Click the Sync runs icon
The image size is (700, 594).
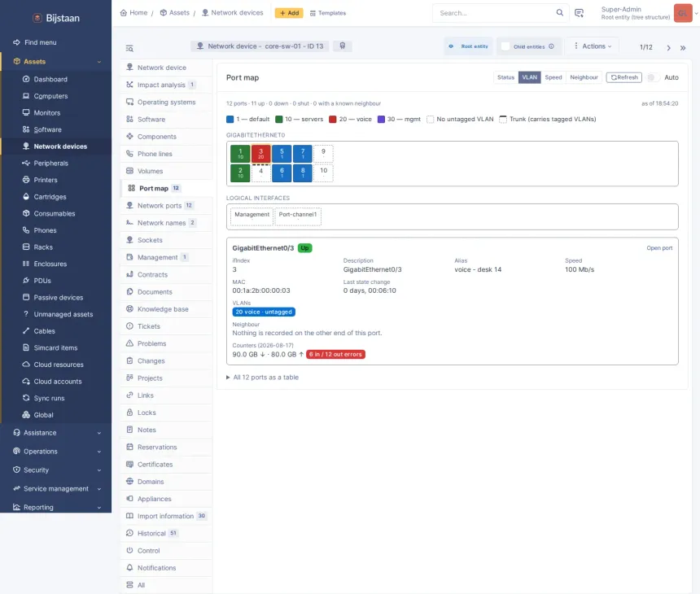26,398
